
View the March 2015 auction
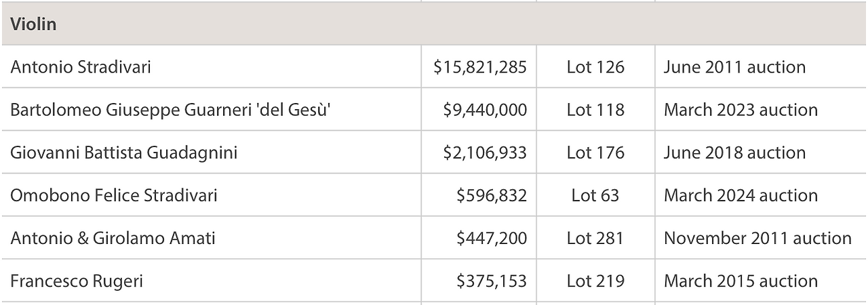point(741,281)
